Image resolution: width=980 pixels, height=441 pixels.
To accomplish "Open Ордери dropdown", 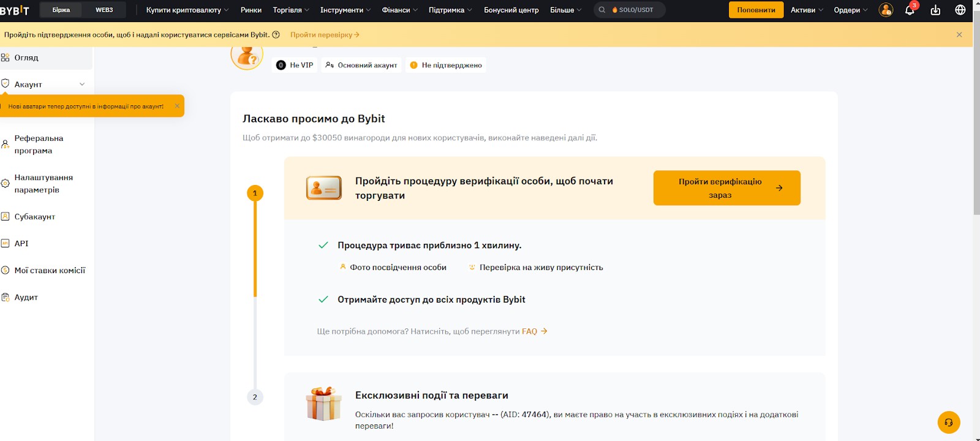I will pyautogui.click(x=851, y=10).
